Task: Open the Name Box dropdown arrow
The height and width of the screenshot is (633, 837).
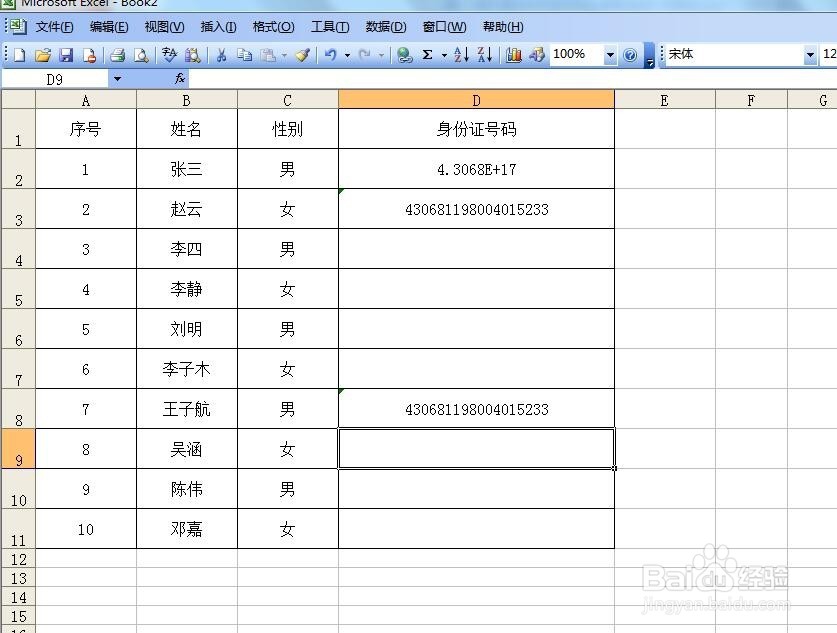Action: [x=117, y=80]
